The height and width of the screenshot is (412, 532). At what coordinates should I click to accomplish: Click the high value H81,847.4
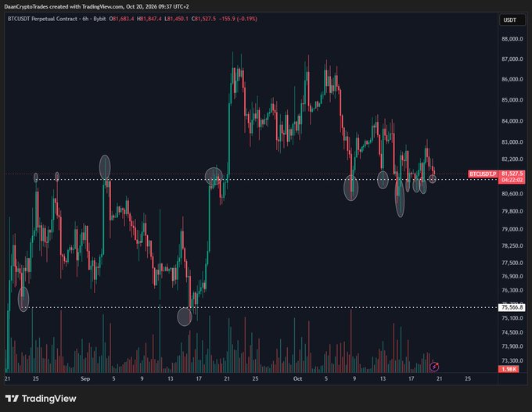tap(149, 19)
